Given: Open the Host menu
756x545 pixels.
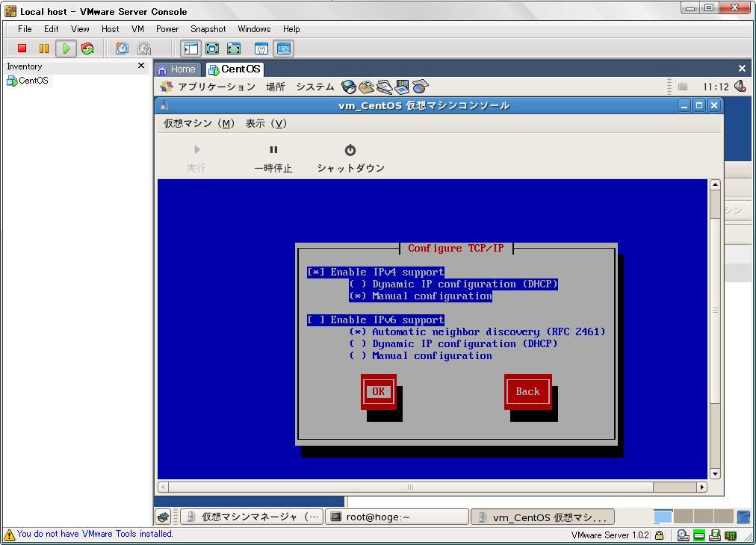Looking at the screenshot, I should pyautogui.click(x=110, y=29).
